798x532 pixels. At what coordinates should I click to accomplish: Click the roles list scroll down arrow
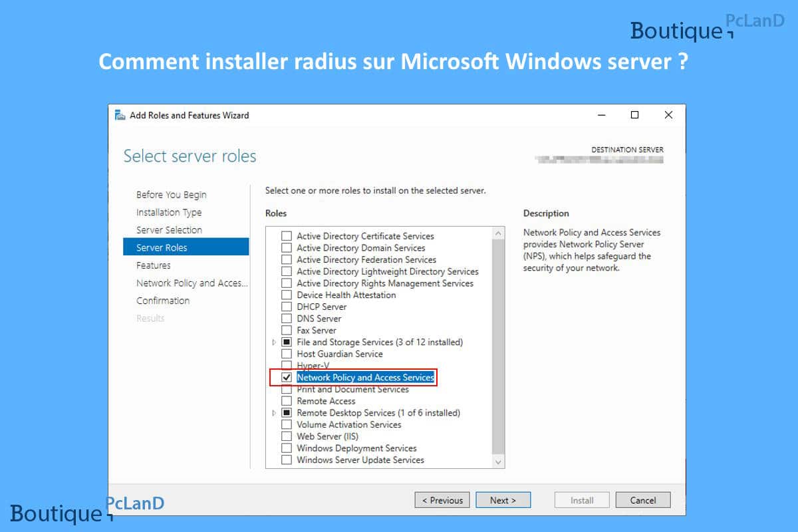(x=499, y=462)
